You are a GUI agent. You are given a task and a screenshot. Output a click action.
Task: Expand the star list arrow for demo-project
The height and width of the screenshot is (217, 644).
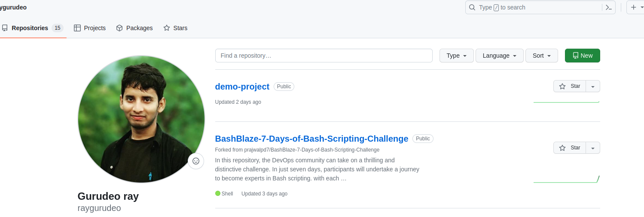(593, 86)
